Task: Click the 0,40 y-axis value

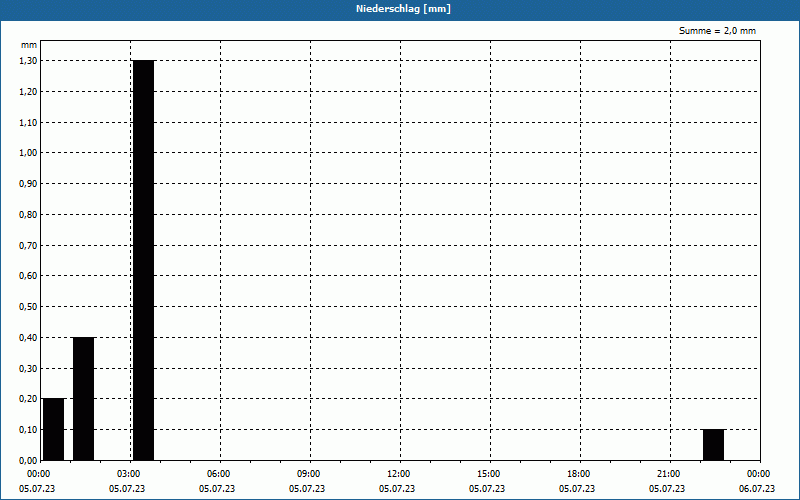Action: pyautogui.click(x=28, y=338)
